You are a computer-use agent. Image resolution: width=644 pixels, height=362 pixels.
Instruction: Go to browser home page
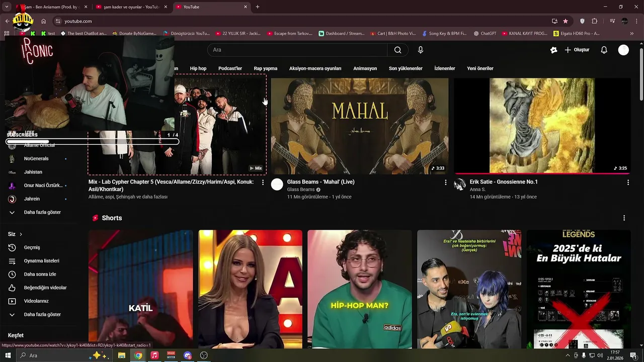pyautogui.click(x=44, y=21)
